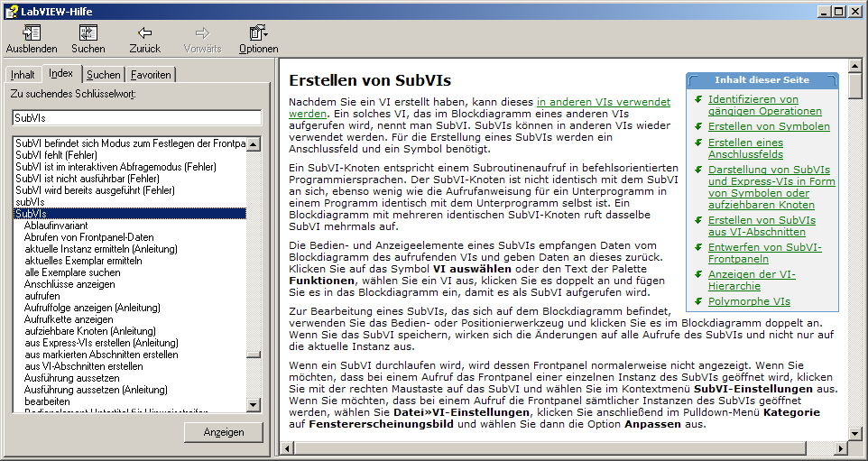Select lowercase 'subVIs' index entry
This screenshot has width=868, height=461.
click(x=30, y=202)
